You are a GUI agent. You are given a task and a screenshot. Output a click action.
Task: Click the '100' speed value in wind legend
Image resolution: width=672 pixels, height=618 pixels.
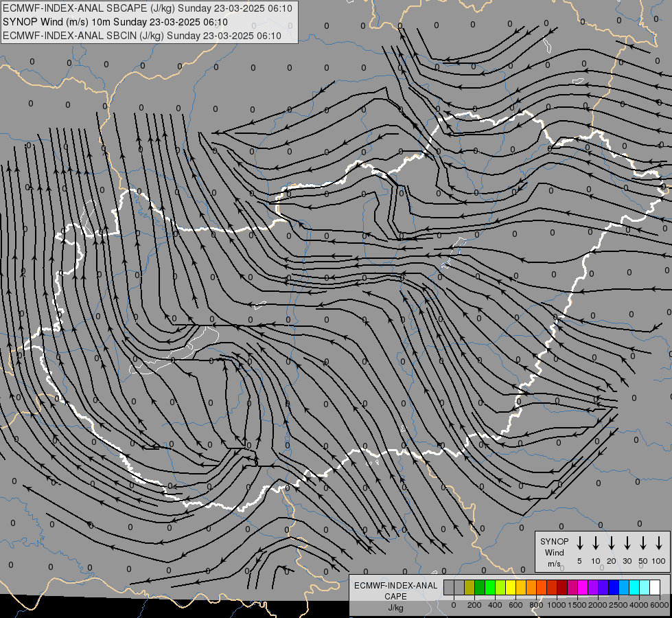[659, 561]
